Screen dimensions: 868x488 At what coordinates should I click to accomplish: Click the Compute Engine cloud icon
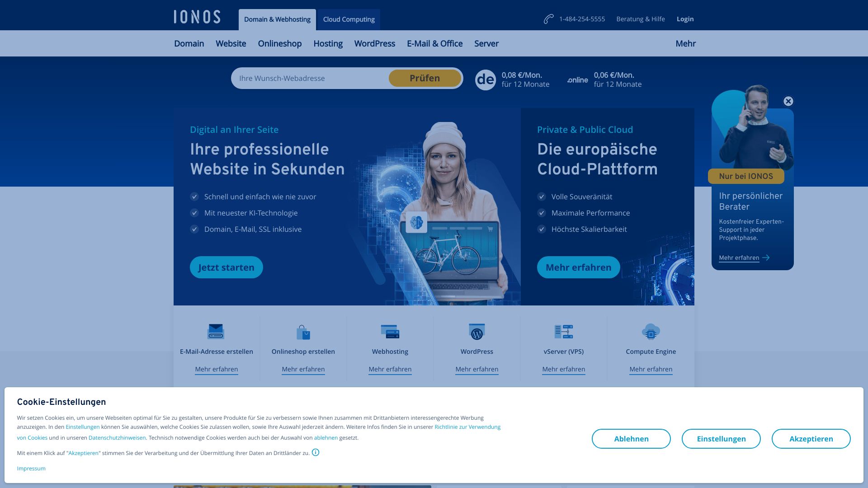[x=651, y=332]
